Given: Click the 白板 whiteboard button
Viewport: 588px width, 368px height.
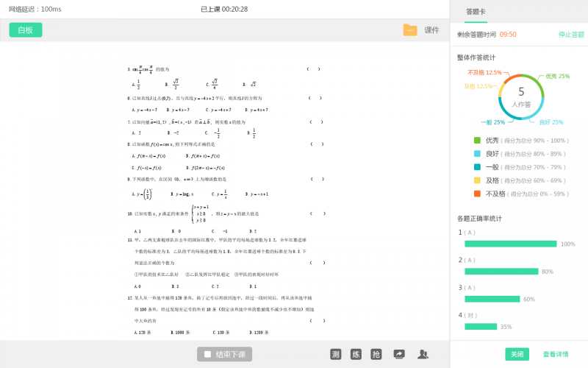Looking at the screenshot, I should pyautogui.click(x=26, y=30).
